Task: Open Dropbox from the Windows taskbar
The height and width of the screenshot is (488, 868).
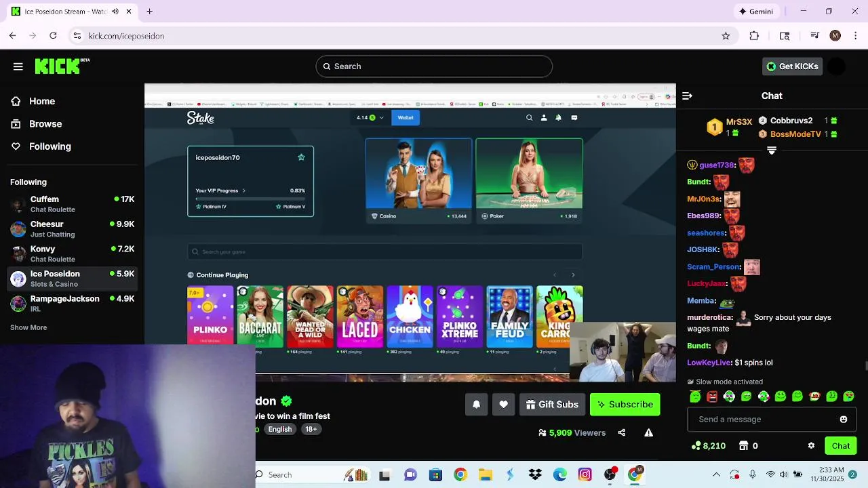Action: click(x=535, y=475)
